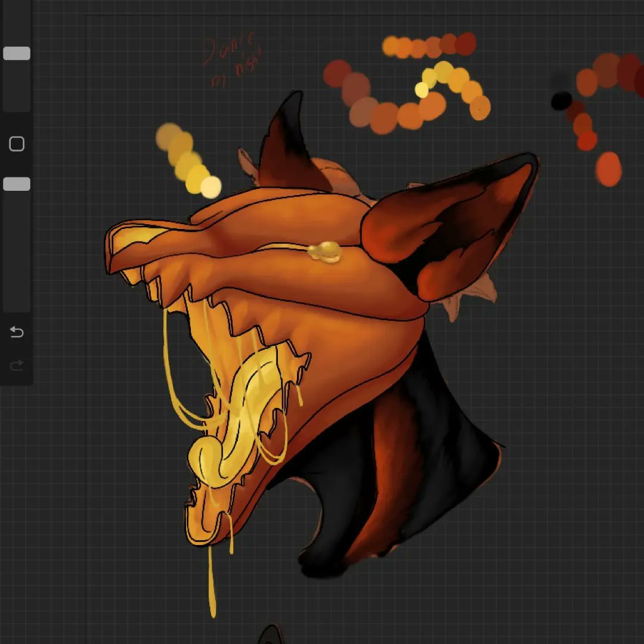This screenshot has height=644, width=644.
Task: Click the brush size slider handle
Action: (17, 54)
